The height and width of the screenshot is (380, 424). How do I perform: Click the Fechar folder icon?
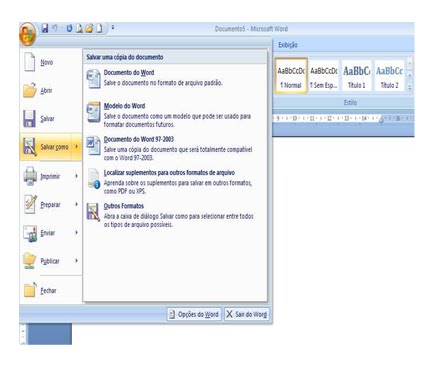[x=30, y=289]
